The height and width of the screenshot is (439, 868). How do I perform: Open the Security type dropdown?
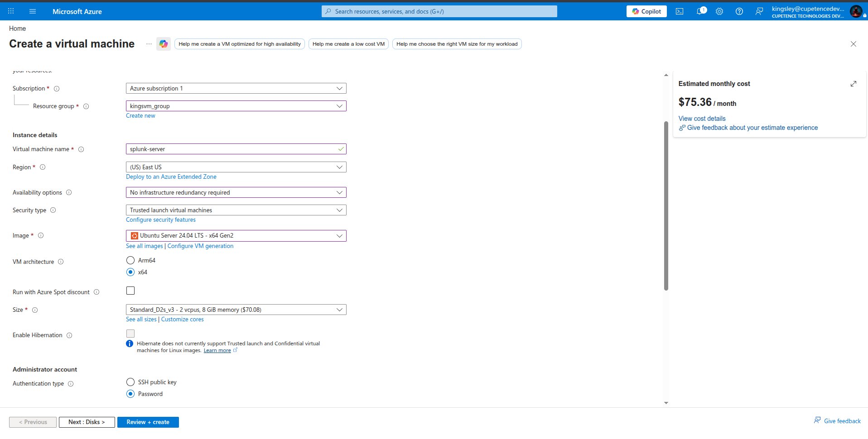236,210
